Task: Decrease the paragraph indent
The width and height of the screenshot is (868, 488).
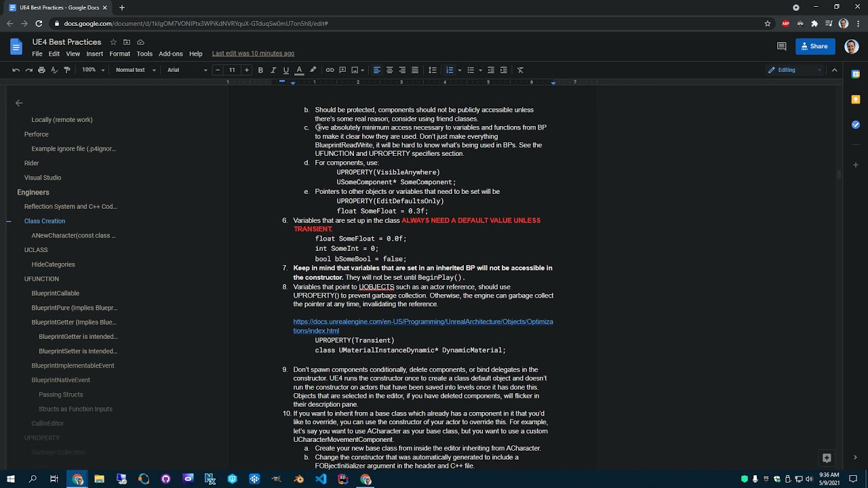Action: [491, 70]
